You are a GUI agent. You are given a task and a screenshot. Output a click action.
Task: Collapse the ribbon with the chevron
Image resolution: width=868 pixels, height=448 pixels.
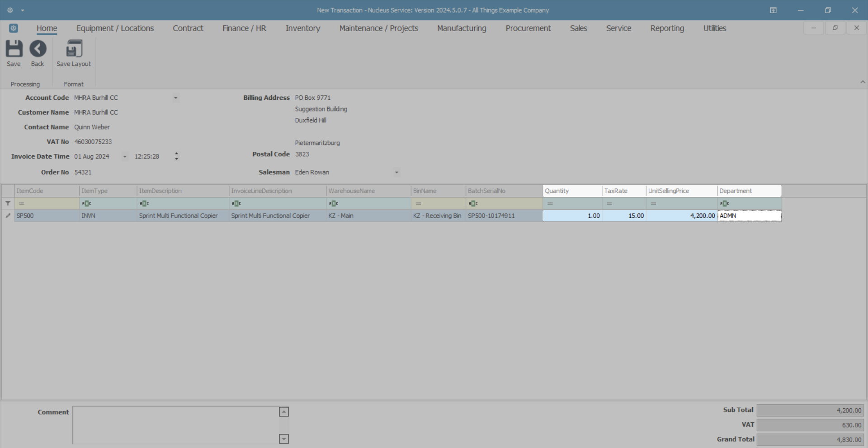click(863, 82)
